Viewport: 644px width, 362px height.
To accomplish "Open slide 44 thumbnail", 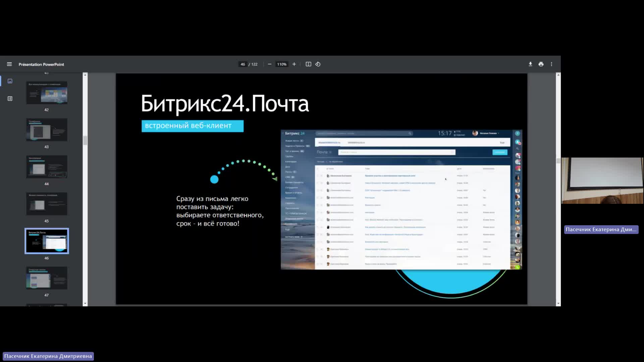I will click(47, 167).
